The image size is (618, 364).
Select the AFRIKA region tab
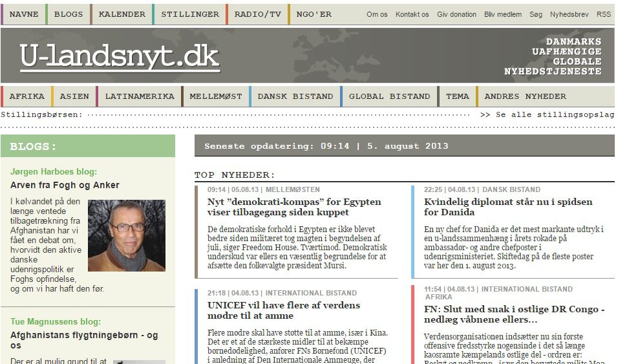pos(27,96)
